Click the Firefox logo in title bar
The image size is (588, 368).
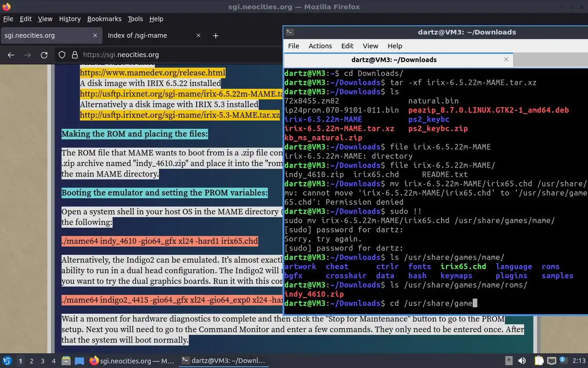pyautogui.click(x=6, y=6)
